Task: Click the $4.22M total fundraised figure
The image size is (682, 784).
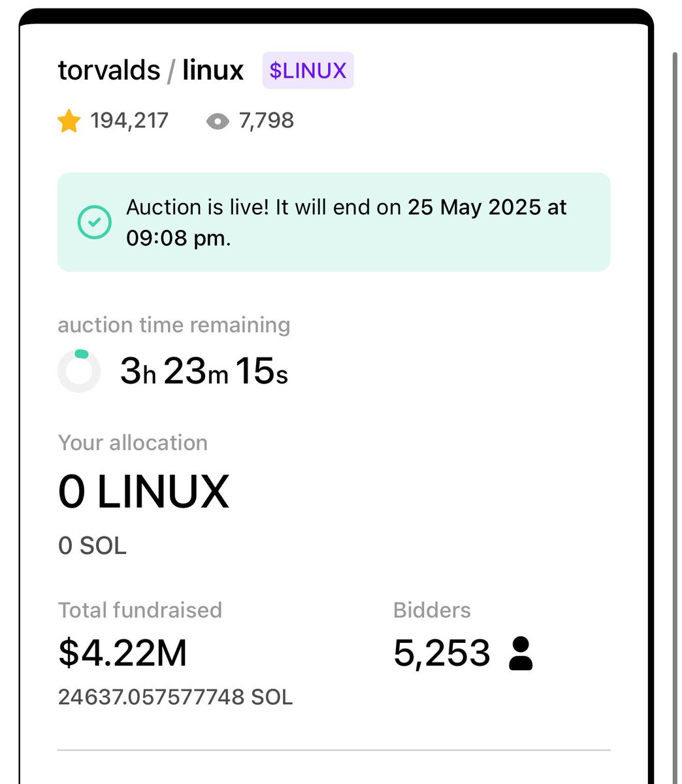Action: (123, 653)
